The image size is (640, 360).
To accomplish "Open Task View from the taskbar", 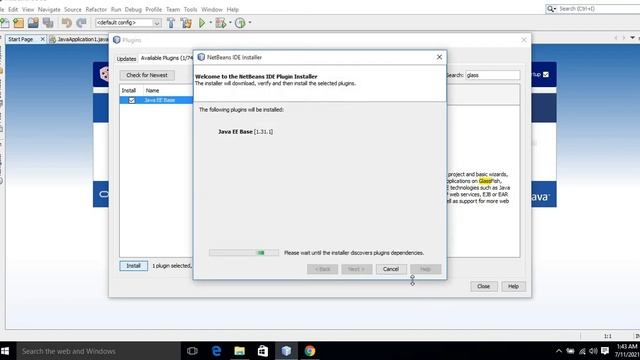I will coord(192,351).
